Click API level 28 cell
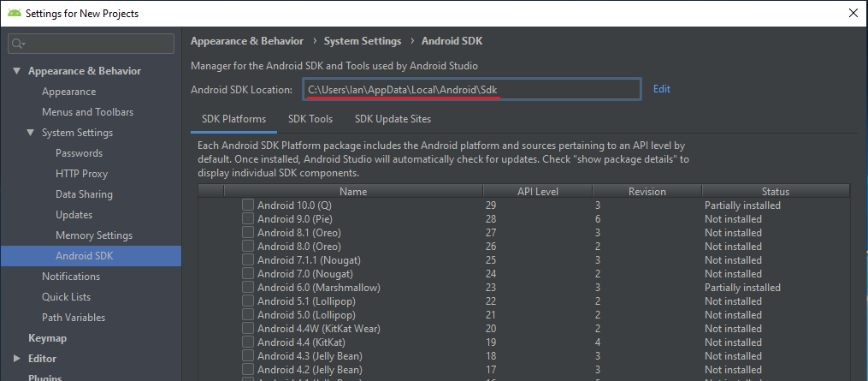Image resolution: width=868 pixels, height=381 pixels. (x=491, y=219)
